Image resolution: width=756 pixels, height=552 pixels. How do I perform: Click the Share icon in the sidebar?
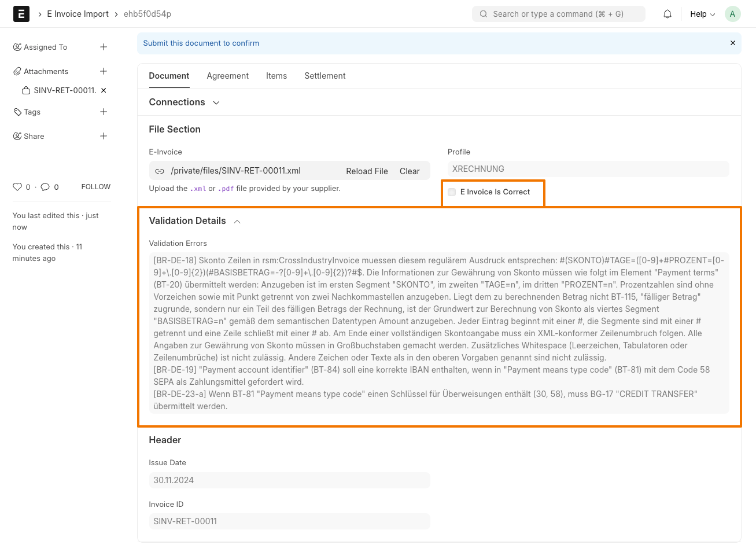coord(17,136)
